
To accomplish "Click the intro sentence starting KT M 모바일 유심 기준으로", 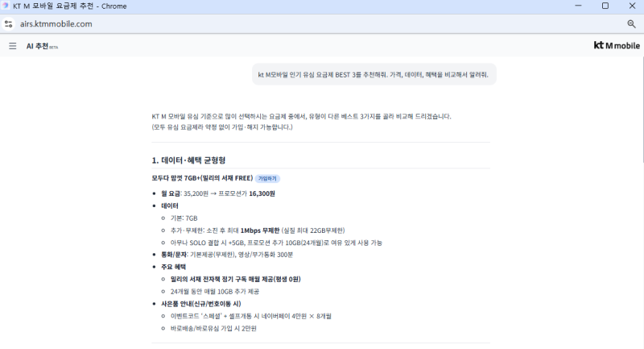I will click(301, 116).
